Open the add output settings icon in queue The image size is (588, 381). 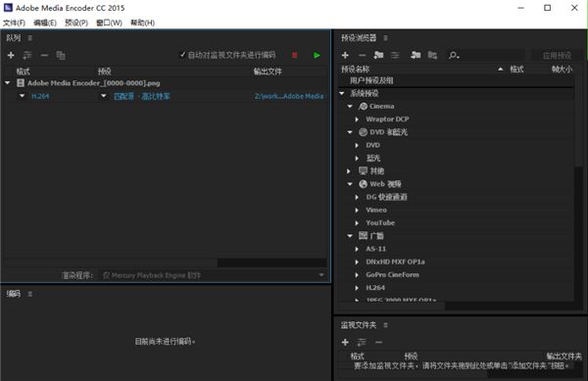[27, 56]
